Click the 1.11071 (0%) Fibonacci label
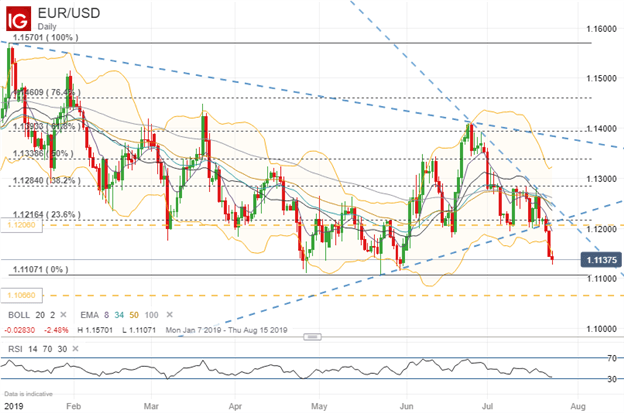624x413 pixels. (41, 270)
